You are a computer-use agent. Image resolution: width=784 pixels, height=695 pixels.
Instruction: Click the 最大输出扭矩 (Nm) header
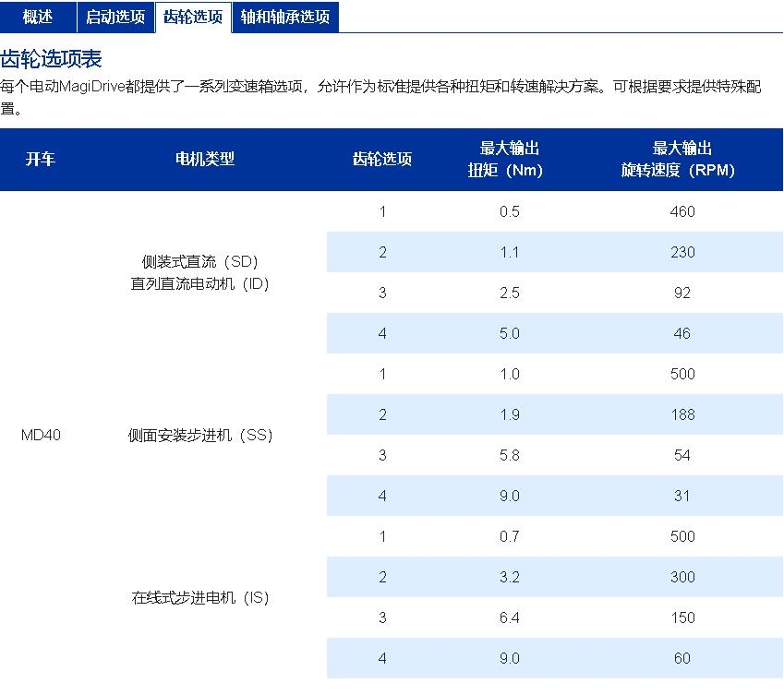coord(506,159)
